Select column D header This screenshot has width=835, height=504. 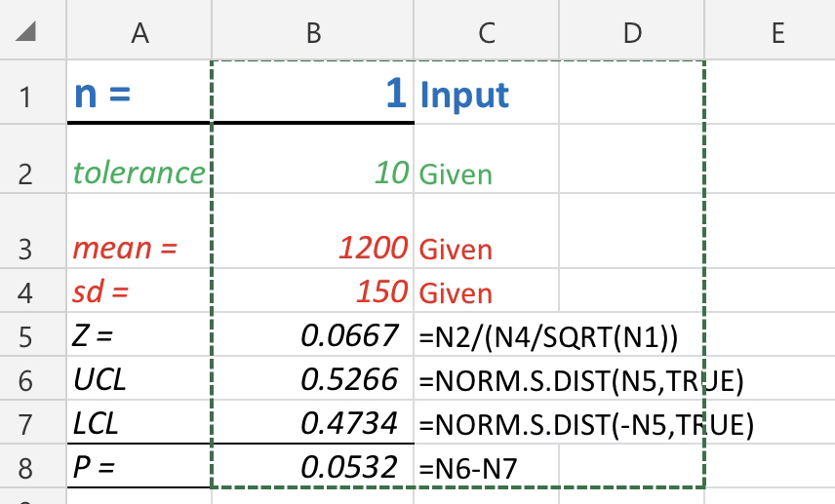point(631,30)
